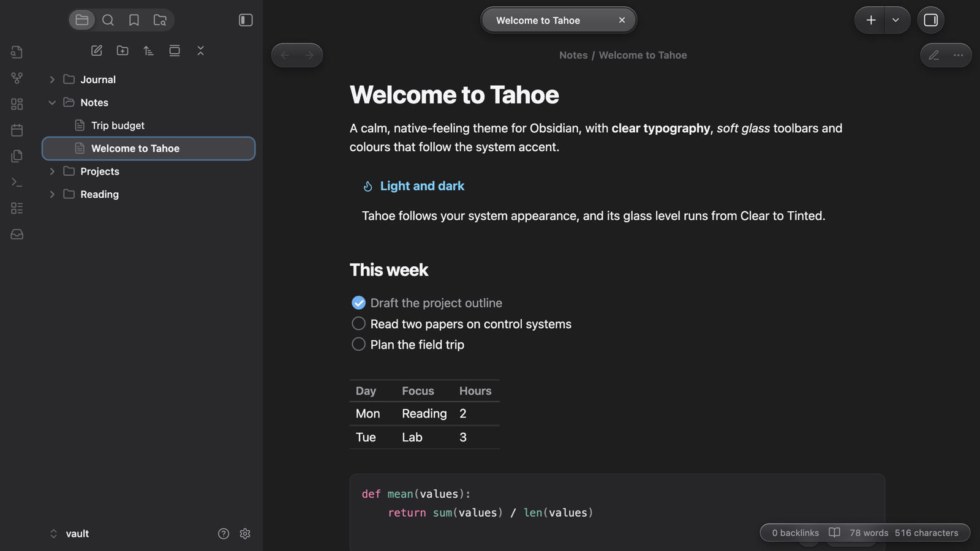Open the bookmarks tab icon
The image size is (980, 551).
pyautogui.click(x=134, y=20)
